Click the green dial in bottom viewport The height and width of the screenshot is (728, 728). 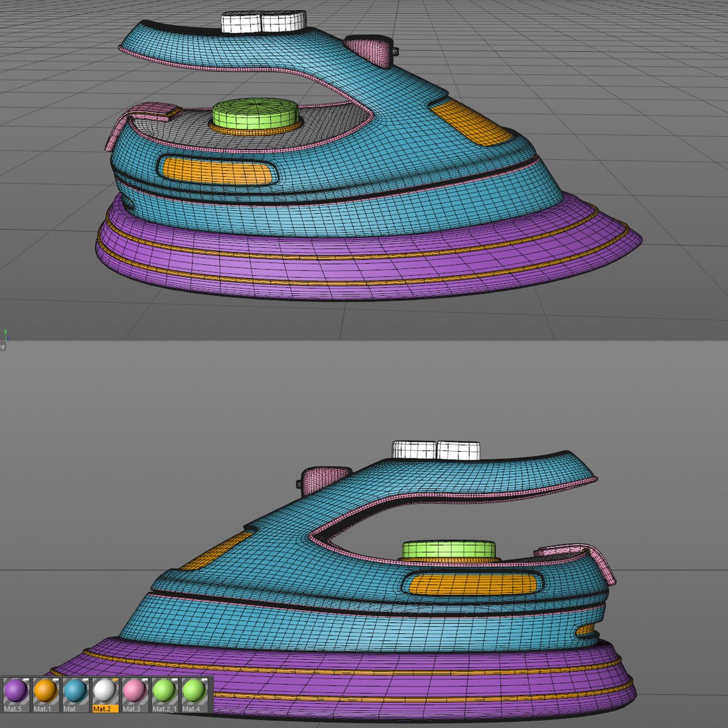[x=448, y=550]
